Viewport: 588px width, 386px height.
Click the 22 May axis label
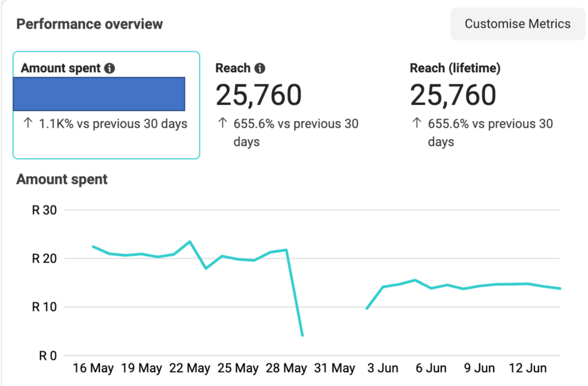point(189,368)
